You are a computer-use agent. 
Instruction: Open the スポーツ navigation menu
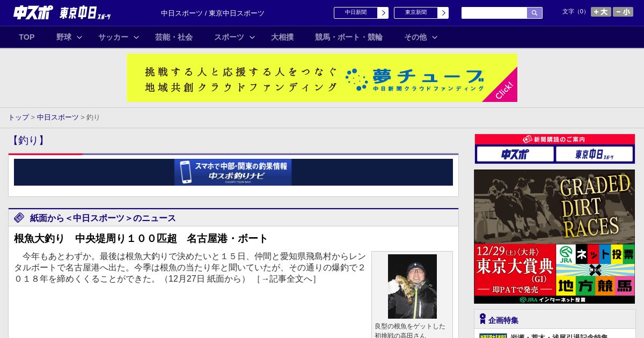pyautogui.click(x=229, y=37)
